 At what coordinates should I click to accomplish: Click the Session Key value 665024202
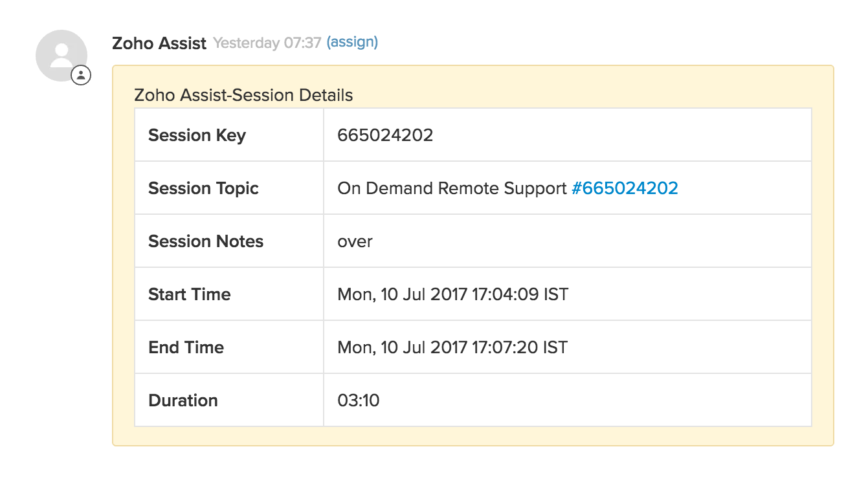pos(385,135)
